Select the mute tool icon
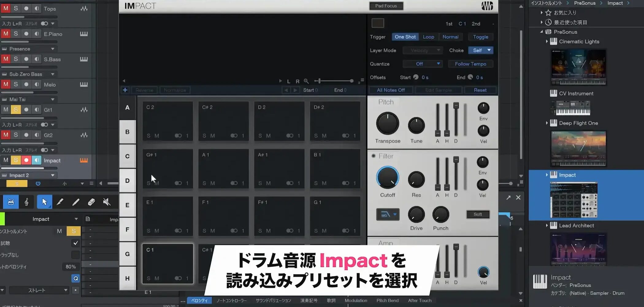Viewport: 644px width, 307px height. point(107,202)
